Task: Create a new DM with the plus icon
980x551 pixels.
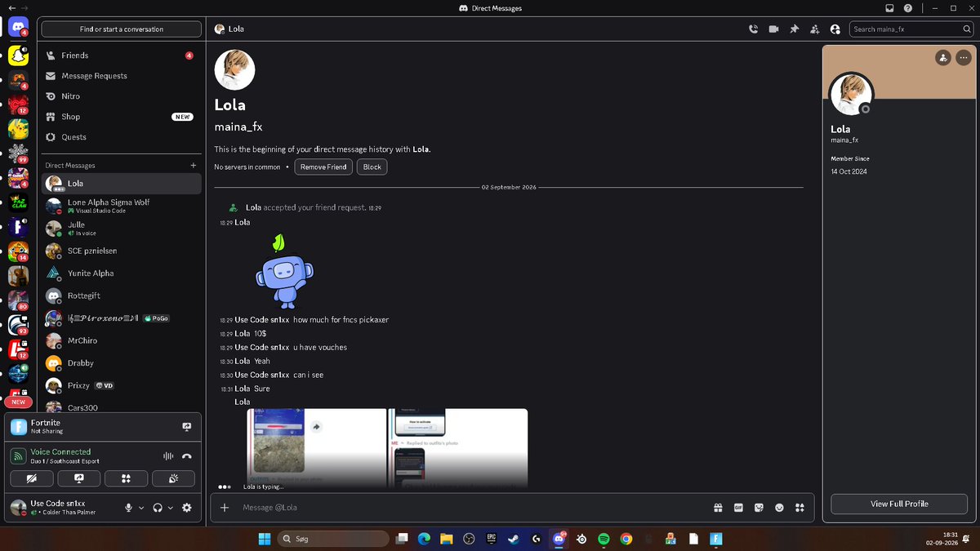Action: (x=193, y=165)
